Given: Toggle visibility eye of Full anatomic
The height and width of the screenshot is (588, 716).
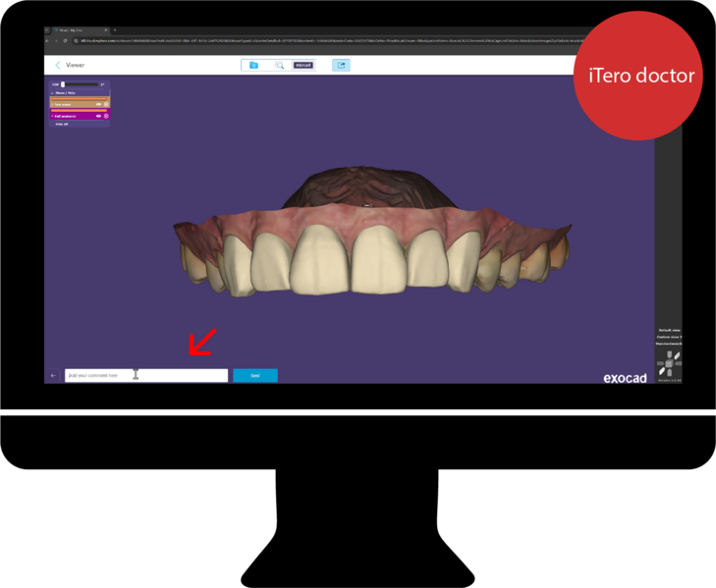Looking at the screenshot, I should pos(98,116).
